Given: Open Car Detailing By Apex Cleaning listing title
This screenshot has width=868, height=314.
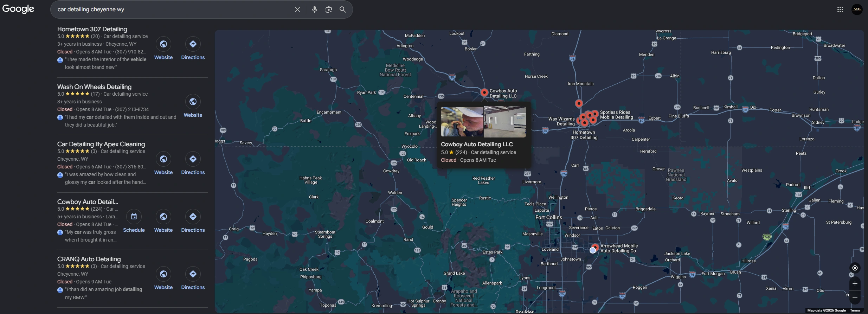Looking at the screenshot, I should click(101, 144).
